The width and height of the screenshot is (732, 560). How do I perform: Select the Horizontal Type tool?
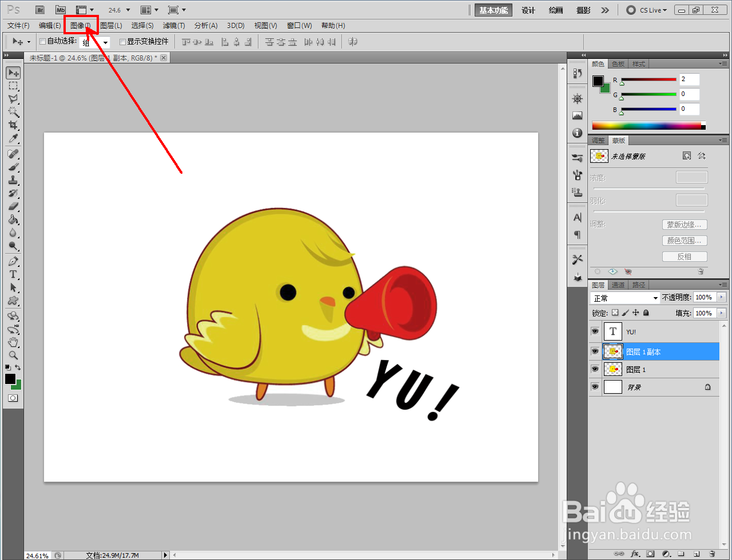(13, 274)
